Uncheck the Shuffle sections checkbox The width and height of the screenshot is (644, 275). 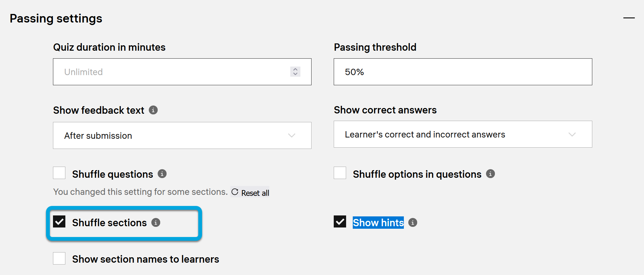[59, 222]
